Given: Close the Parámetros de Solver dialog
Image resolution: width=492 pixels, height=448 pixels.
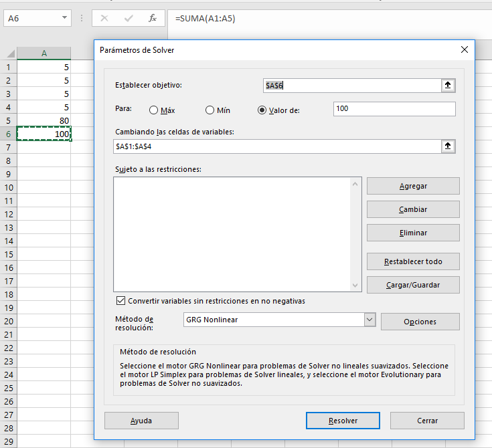Looking at the screenshot, I should [x=465, y=49].
